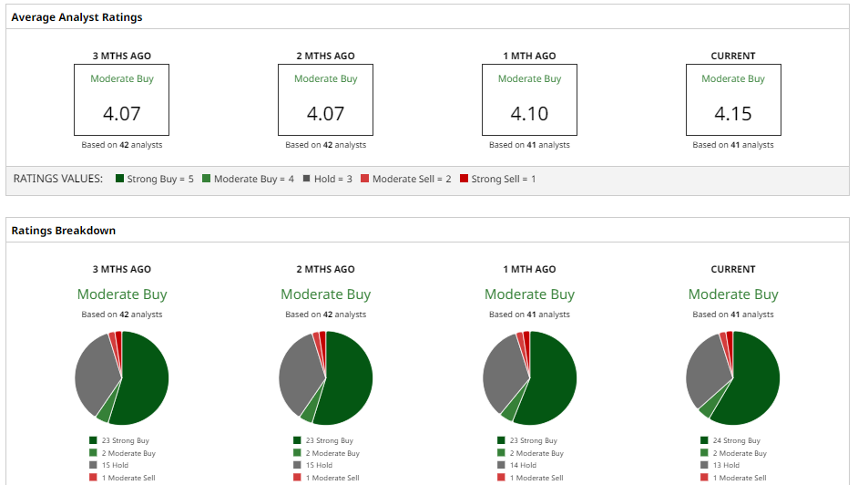This screenshot has width=868, height=485.
Task: Click the Moderate Buy = 4 legend swatch
Action: 207,179
